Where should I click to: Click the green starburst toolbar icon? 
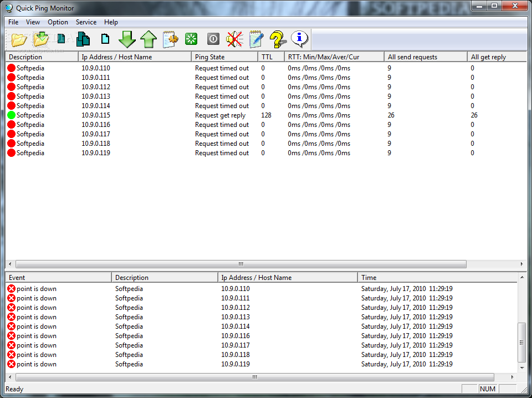click(191, 39)
